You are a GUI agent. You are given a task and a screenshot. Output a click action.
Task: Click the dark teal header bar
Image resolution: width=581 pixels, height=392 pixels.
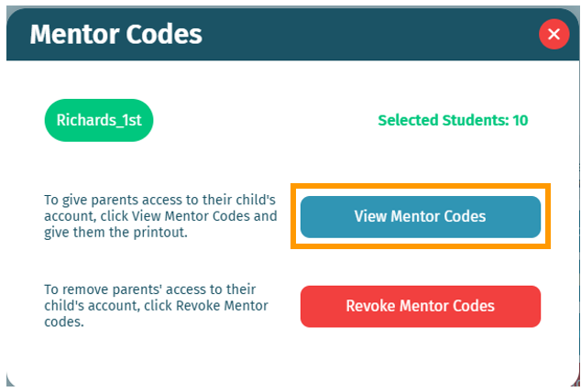coord(292,34)
